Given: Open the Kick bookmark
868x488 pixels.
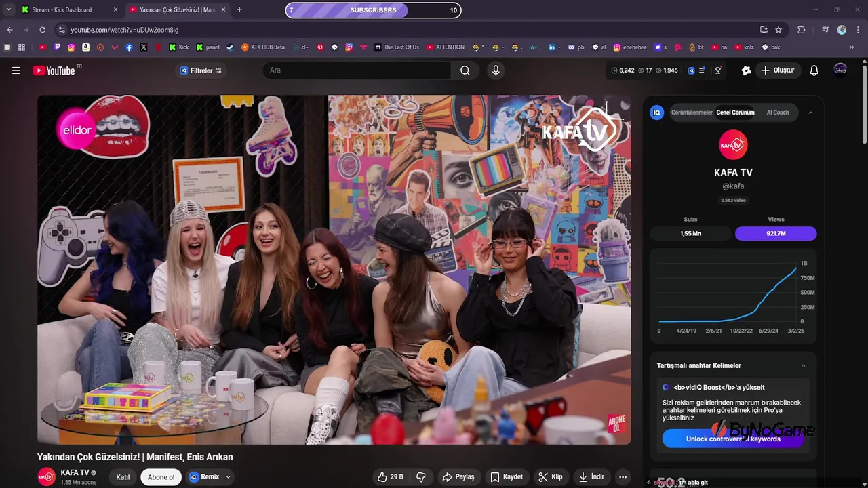Looking at the screenshot, I should tap(179, 47).
